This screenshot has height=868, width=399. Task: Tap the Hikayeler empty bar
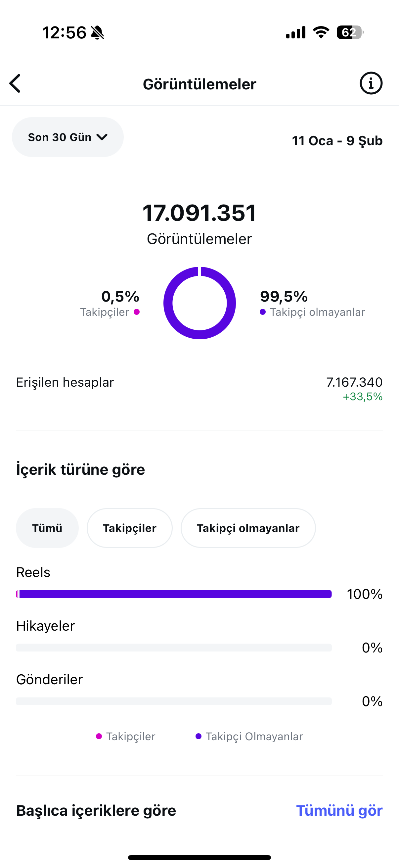(x=174, y=648)
